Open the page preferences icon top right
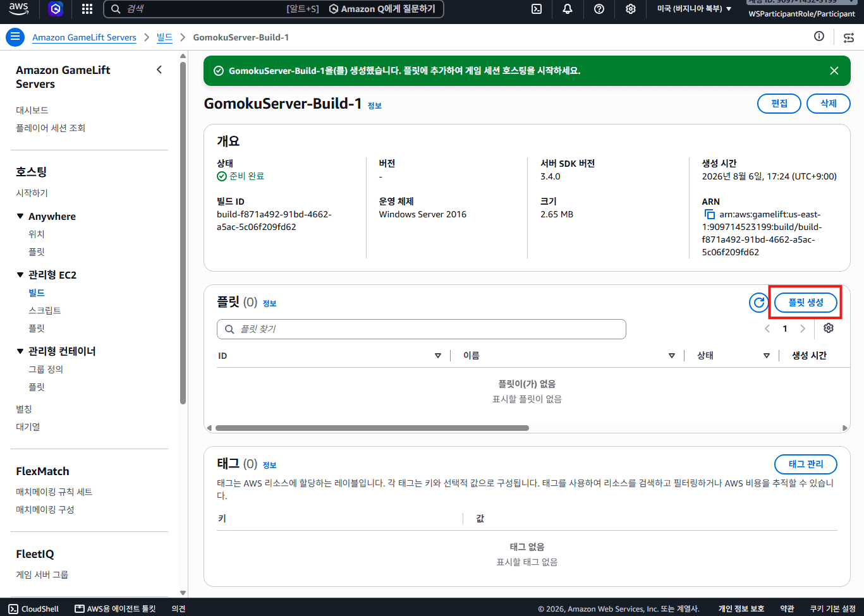The width and height of the screenshot is (864, 616). pos(849,37)
